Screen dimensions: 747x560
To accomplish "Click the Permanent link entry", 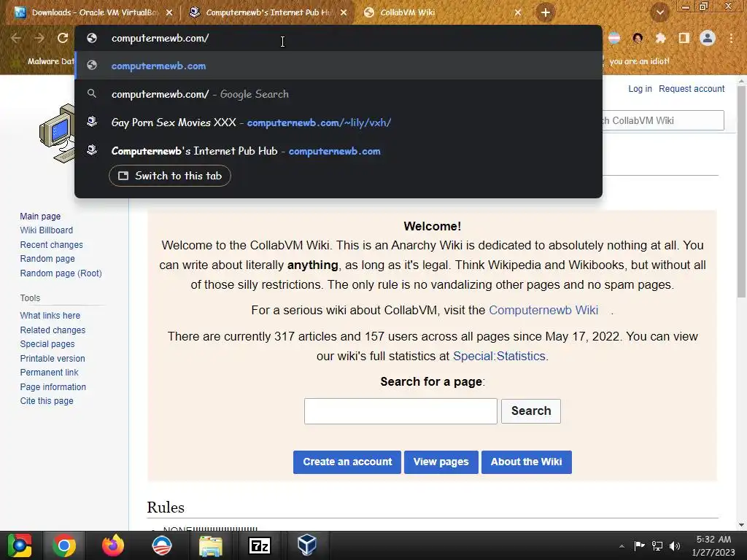I will pos(49,373).
